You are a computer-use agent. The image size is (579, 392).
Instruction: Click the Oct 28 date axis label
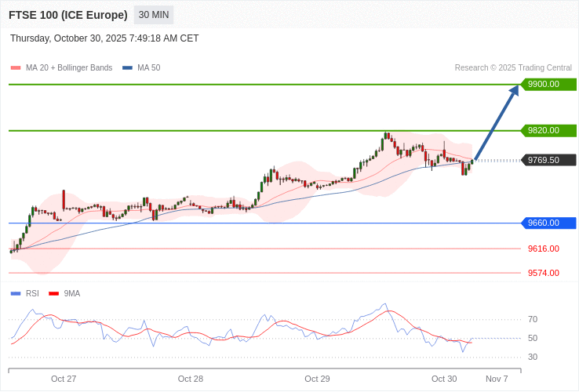pos(191,379)
